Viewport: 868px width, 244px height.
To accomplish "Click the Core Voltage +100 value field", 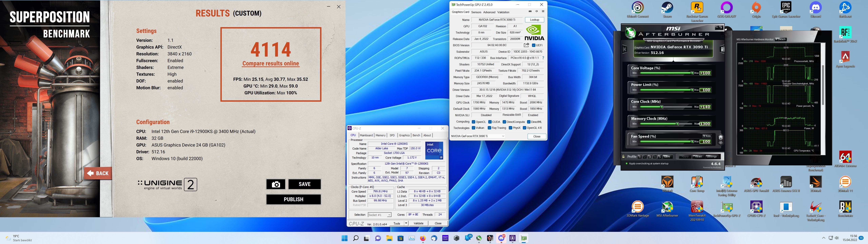I will [x=705, y=73].
